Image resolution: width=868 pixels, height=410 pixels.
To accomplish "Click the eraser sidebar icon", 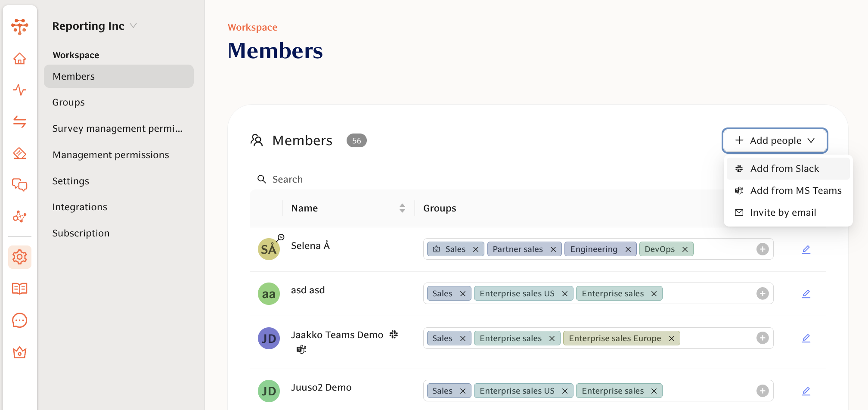I will (x=20, y=153).
